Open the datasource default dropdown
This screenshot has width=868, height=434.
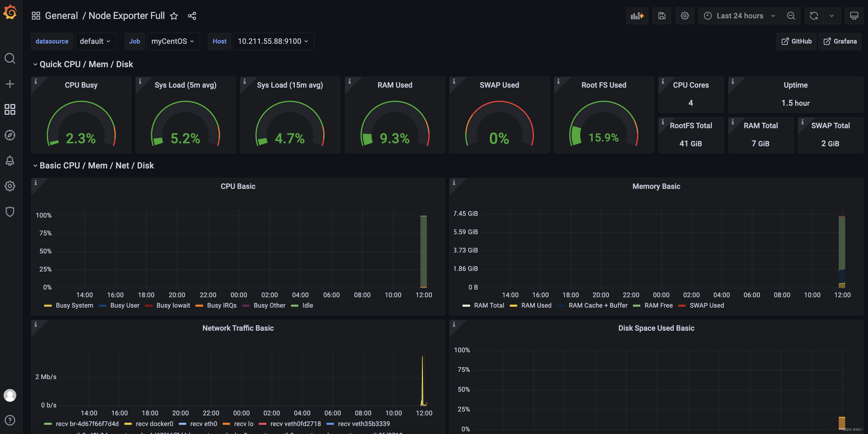(96, 41)
